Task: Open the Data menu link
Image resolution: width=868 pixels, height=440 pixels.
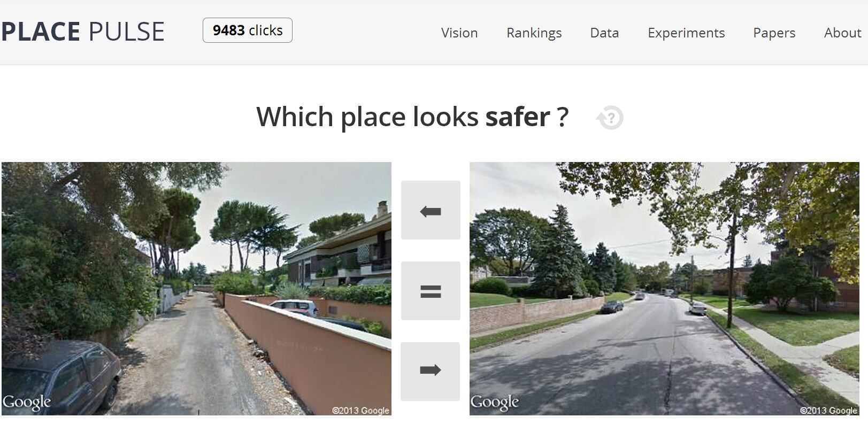Action: [x=604, y=33]
